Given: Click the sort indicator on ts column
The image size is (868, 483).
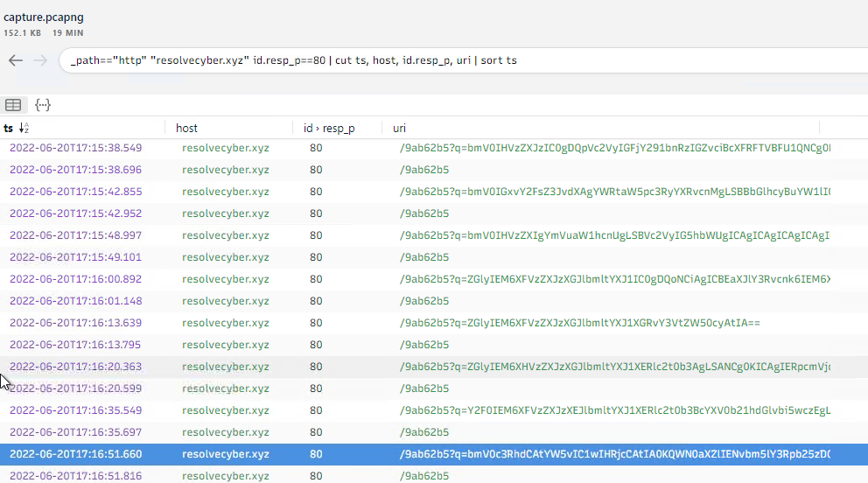Looking at the screenshot, I should point(24,129).
